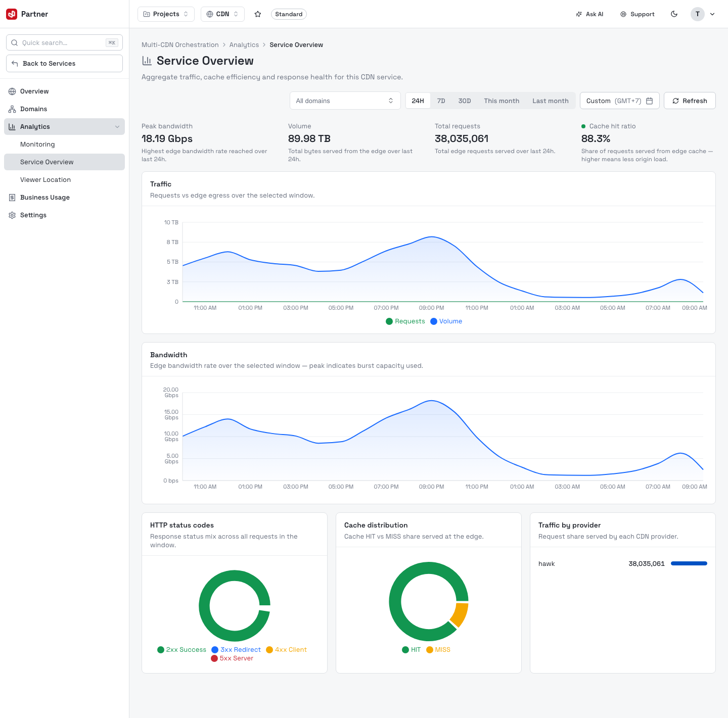This screenshot has height=718, width=728.
Task: Open Monitoring in the sidebar
Action: (64, 145)
